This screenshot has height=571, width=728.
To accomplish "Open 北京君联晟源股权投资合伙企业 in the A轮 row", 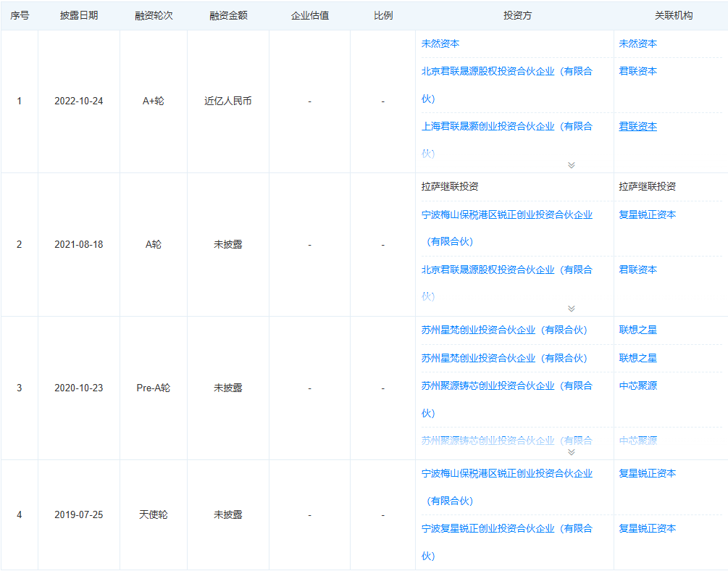I will point(506,283).
